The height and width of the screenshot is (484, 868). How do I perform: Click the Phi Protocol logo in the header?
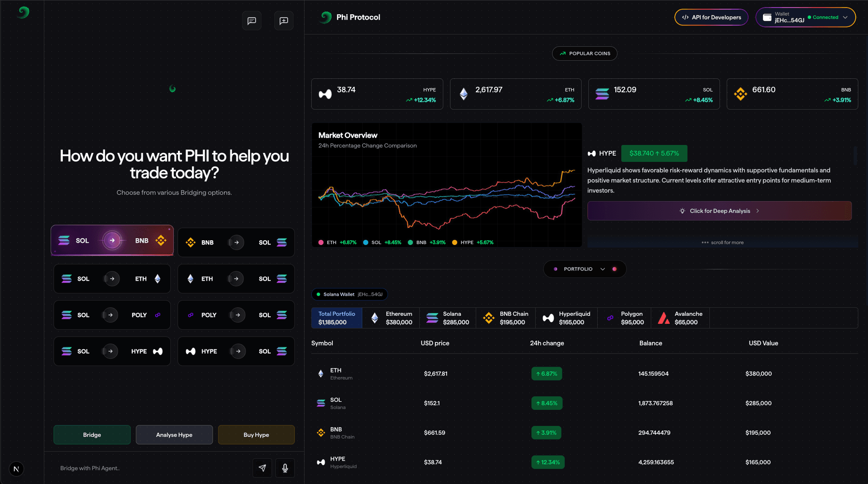pos(325,17)
